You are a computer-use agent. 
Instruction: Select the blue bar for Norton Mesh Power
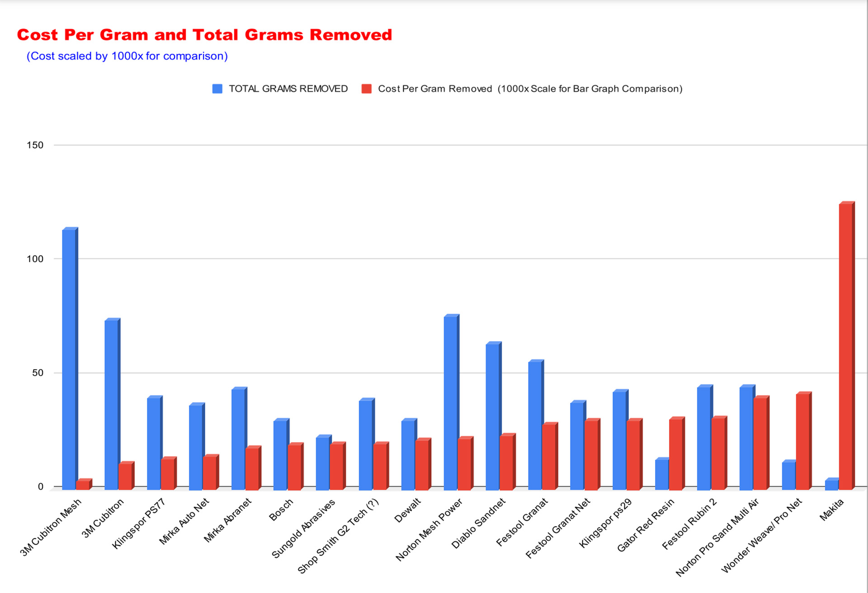(452, 402)
